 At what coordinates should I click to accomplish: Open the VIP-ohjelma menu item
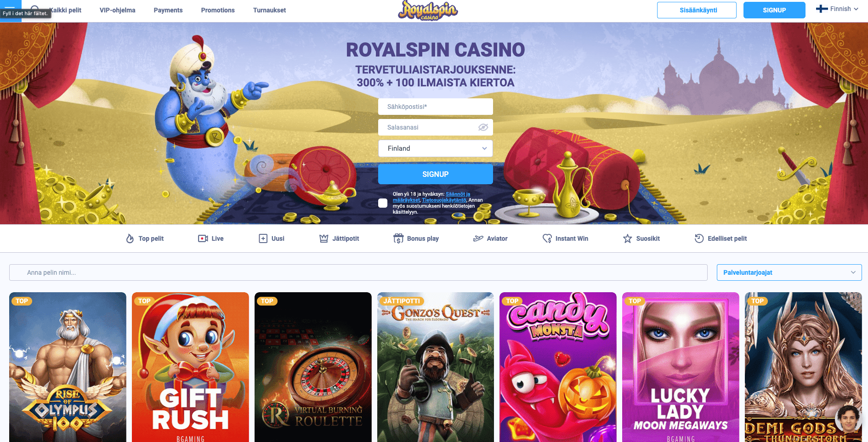pyautogui.click(x=118, y=10)
